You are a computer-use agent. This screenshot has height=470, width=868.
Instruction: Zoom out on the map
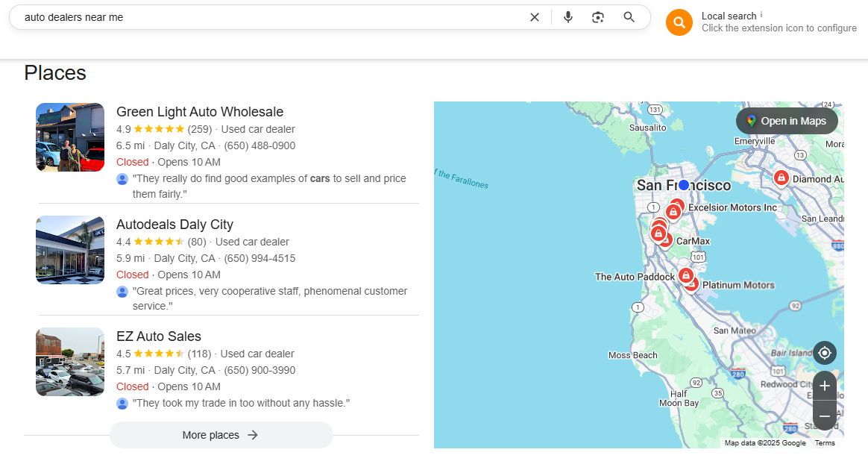click(x=824, y=416)
